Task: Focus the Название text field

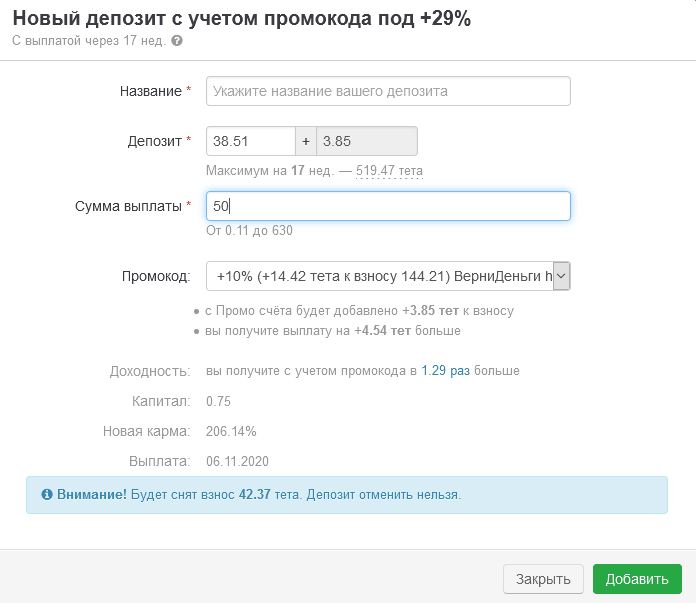Action: pyautogui.click(x=388, y=91)
